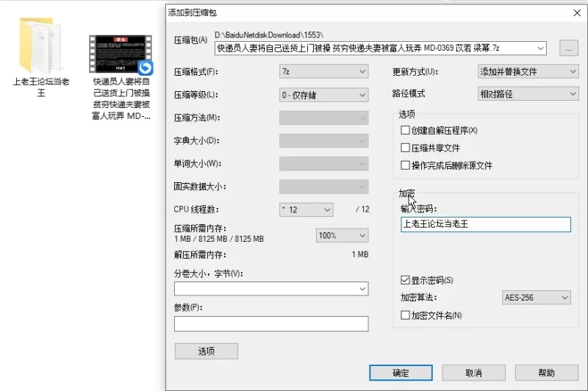This screenshot has width=588, height=391.
Task: Click the 压缩所需内存 label
Action: (200, 229)
